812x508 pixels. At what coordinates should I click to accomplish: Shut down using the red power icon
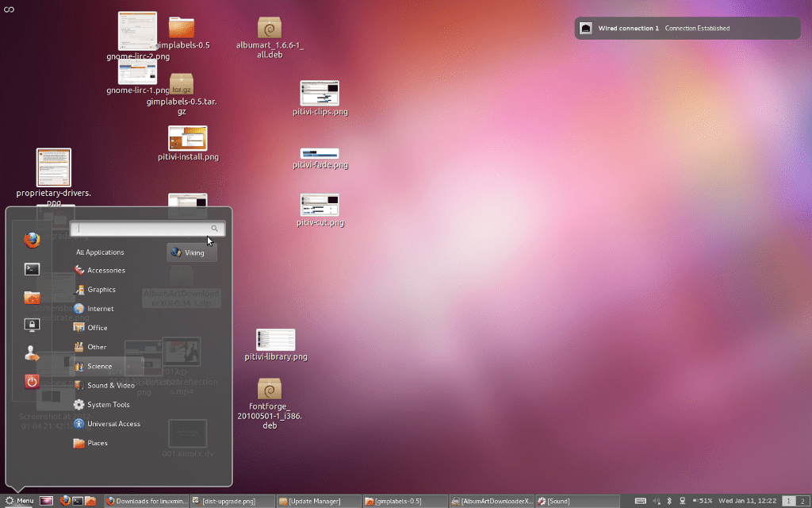[x=32, y=382]
